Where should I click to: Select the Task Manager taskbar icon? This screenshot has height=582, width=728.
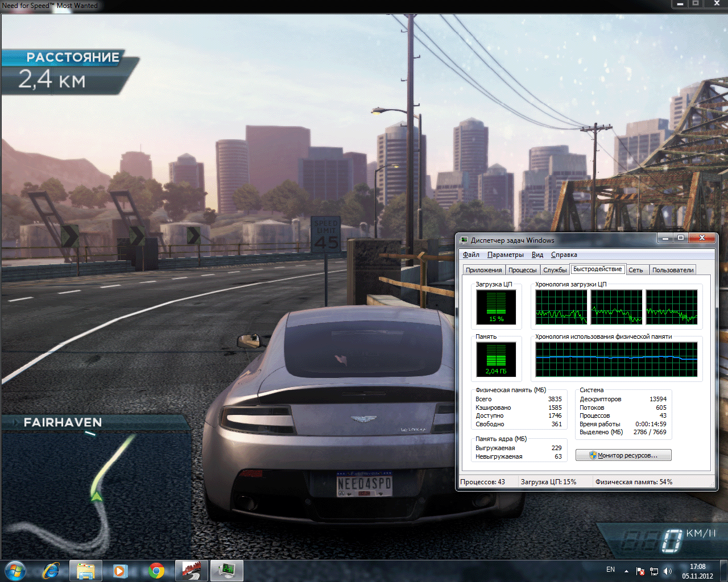click(x=227, y=571)
